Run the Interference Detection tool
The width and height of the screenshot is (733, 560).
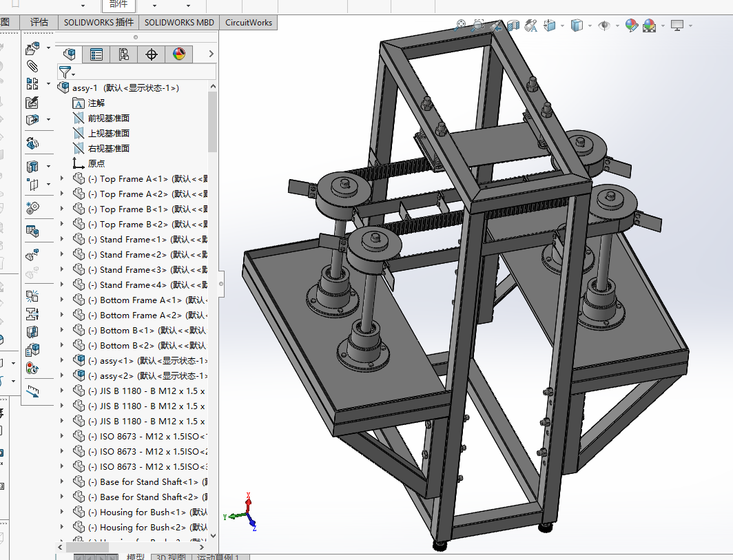tap(32, 296)
